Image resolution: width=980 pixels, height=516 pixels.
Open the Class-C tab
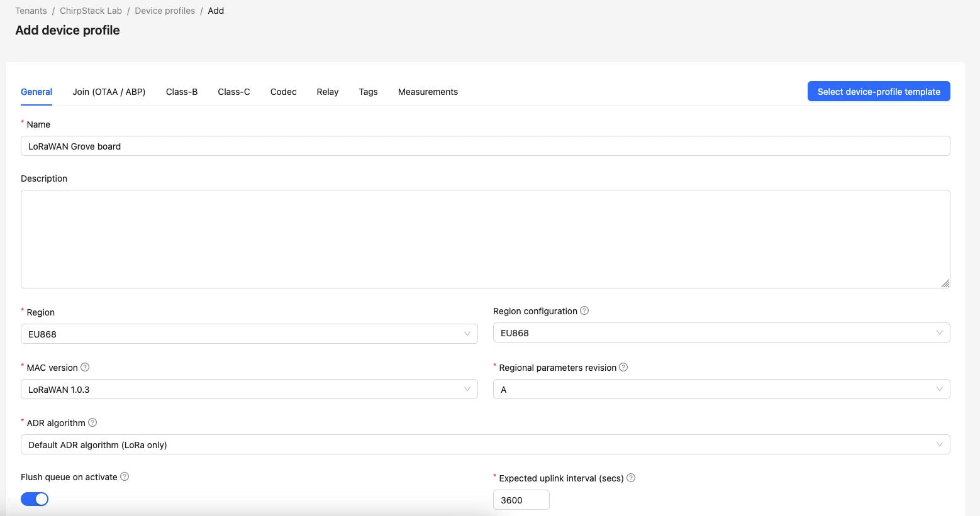coord(234,92)
